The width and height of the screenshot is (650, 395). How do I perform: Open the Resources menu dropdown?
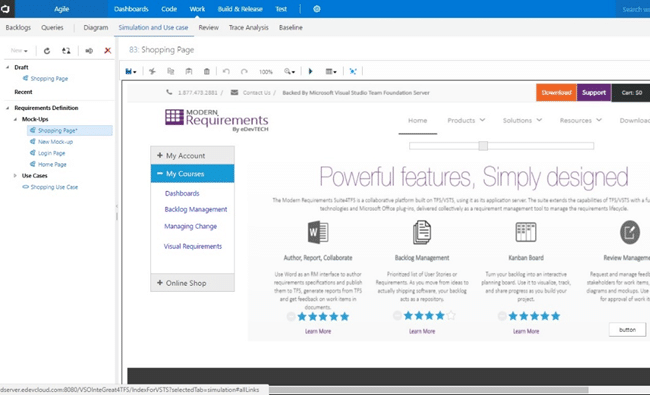[580, 120]
